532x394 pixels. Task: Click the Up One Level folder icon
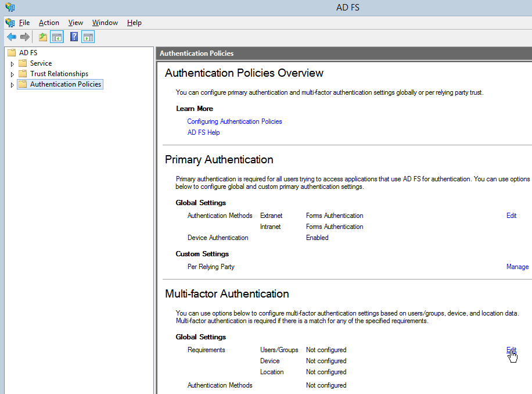coord(43,37)
